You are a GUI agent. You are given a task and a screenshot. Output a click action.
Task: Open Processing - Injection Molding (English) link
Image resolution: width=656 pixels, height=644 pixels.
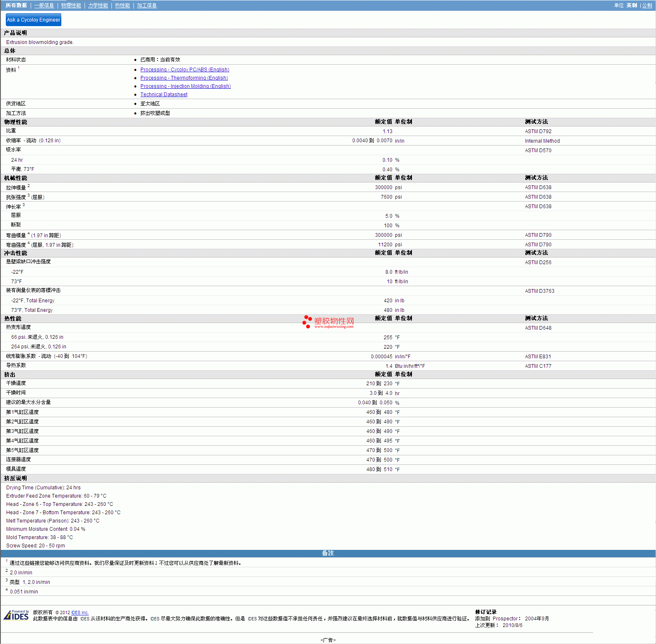click(185, 86)
